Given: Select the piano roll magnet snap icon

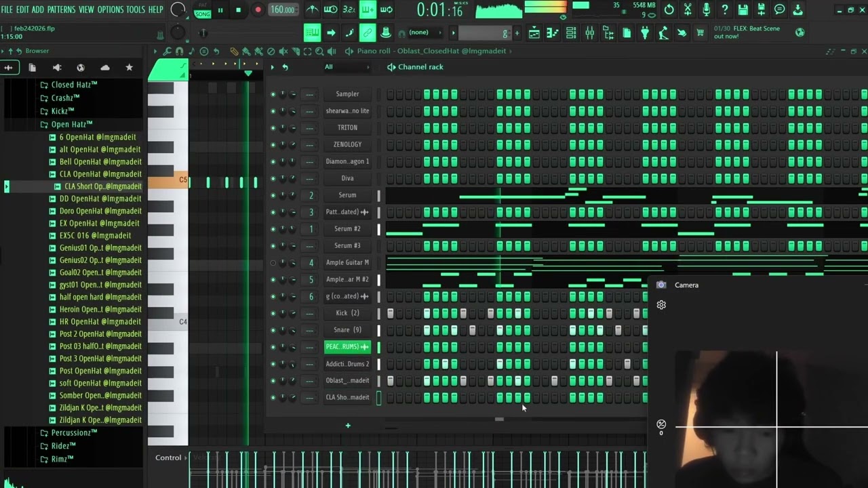Looking at the screenshot, I should tap(179, 51).
